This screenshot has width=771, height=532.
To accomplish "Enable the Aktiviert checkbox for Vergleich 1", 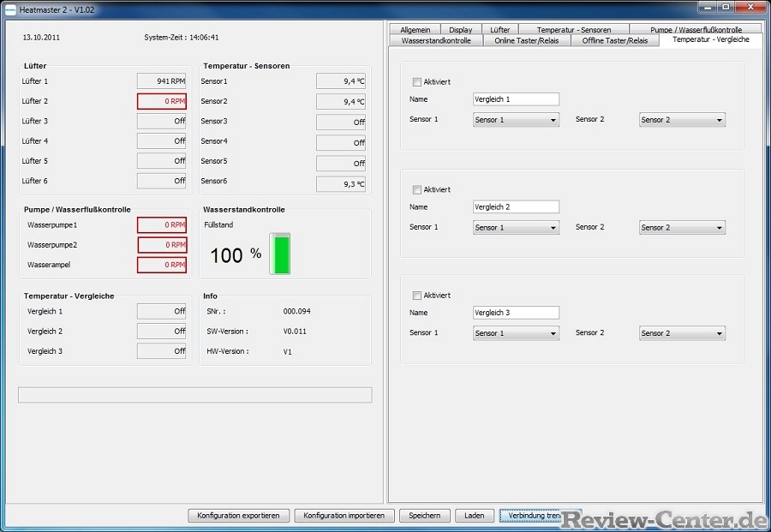I will click(417, 82).
